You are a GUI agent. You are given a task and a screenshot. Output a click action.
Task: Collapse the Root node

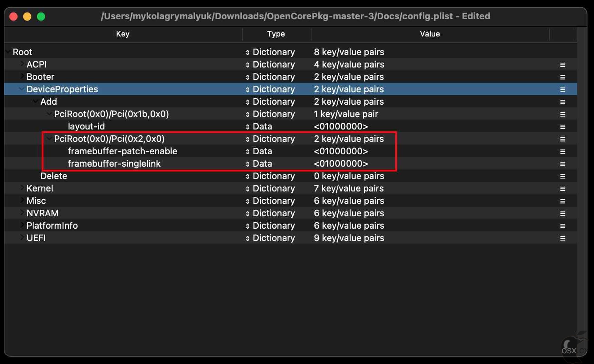8,52
